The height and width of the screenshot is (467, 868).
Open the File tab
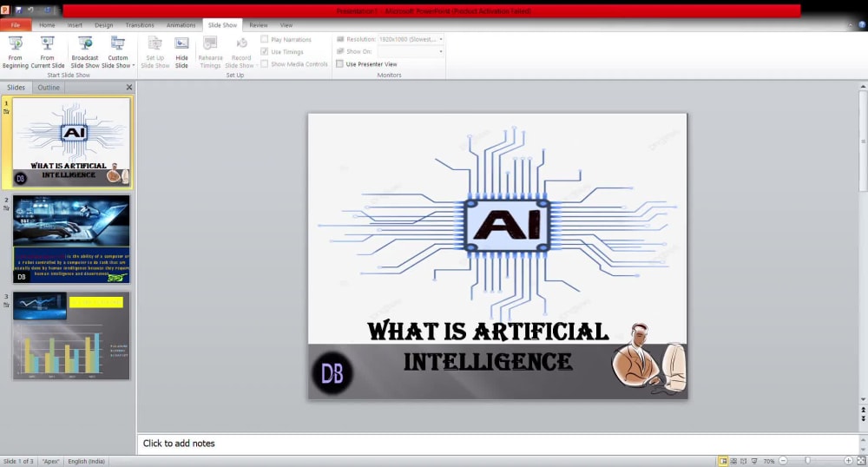16,25
